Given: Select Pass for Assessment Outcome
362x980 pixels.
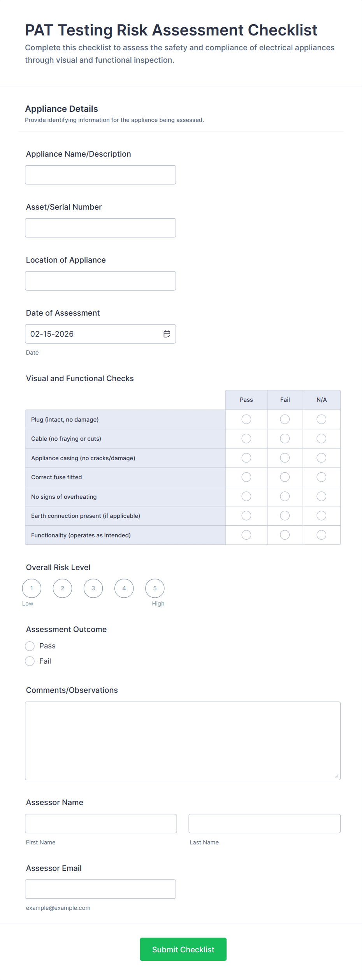Looking at the screenshot, I should [30, 646].
